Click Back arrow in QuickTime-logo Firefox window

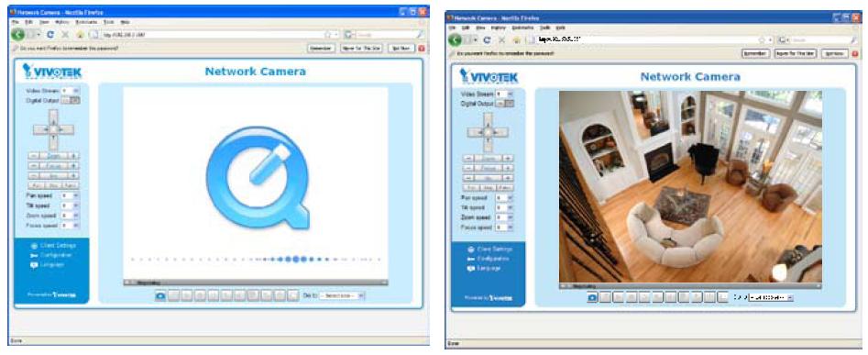pyautogui.click(x=17, y=34)
